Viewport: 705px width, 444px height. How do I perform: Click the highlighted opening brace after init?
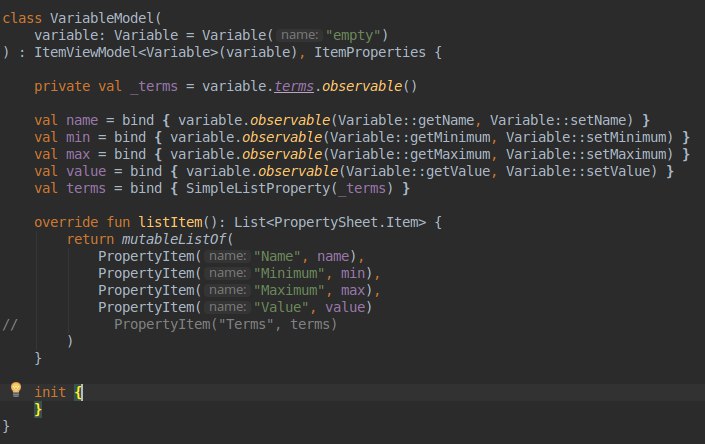(x=78, y=392)
